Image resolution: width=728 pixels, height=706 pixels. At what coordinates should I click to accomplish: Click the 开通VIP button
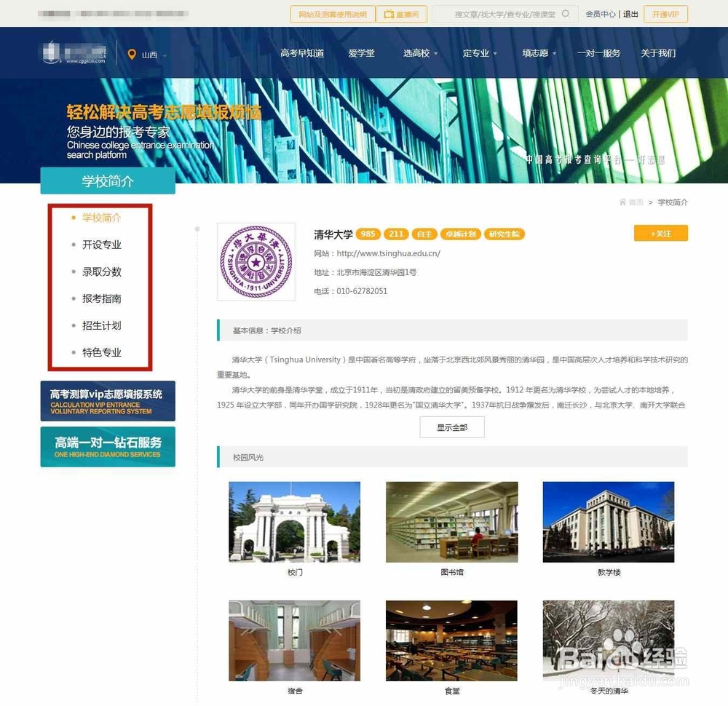(x=665, y=14)
